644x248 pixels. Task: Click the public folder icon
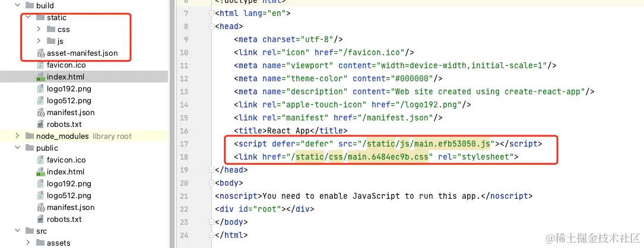coord(29,148)
